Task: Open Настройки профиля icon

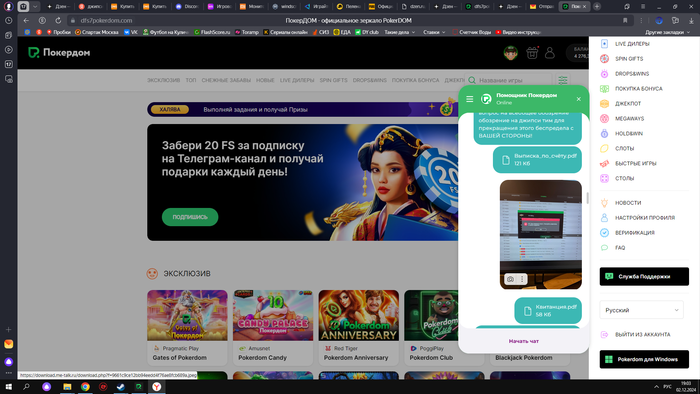Action: [x=604, y=217]
